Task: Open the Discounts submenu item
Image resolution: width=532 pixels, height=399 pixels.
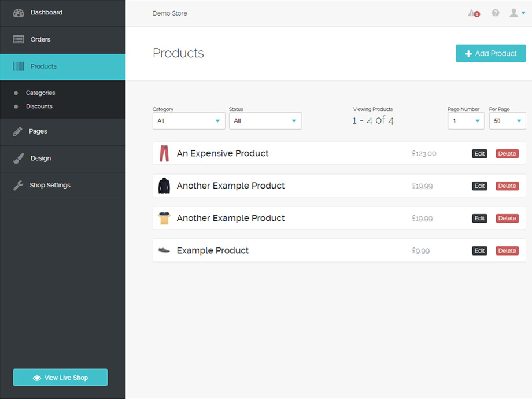Action: point(39,106)
